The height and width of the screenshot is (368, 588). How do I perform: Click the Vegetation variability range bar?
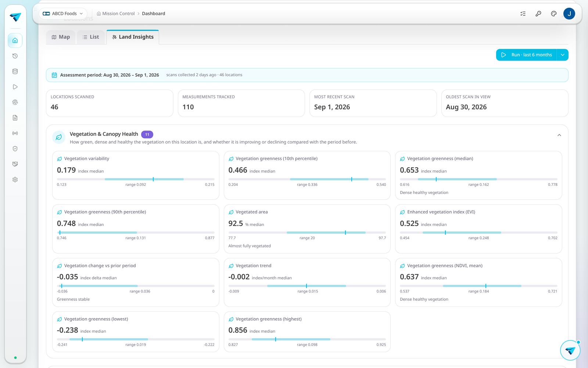pyautogui.click(x=136, y=179)
